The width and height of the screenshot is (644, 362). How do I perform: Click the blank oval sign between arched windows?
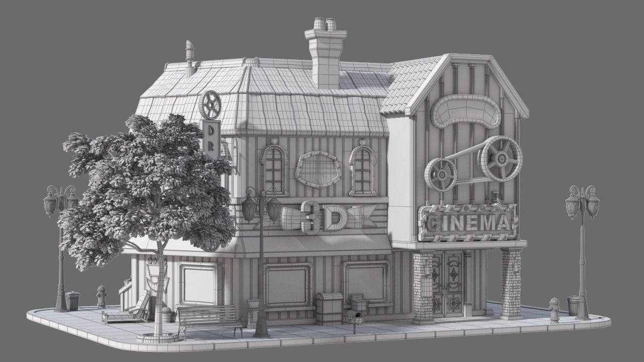318,169
